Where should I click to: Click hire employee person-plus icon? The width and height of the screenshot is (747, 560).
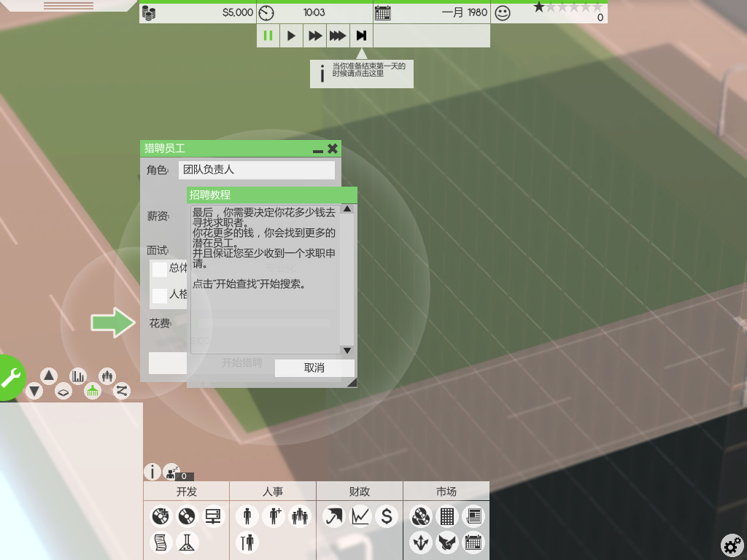click(274, 516)
